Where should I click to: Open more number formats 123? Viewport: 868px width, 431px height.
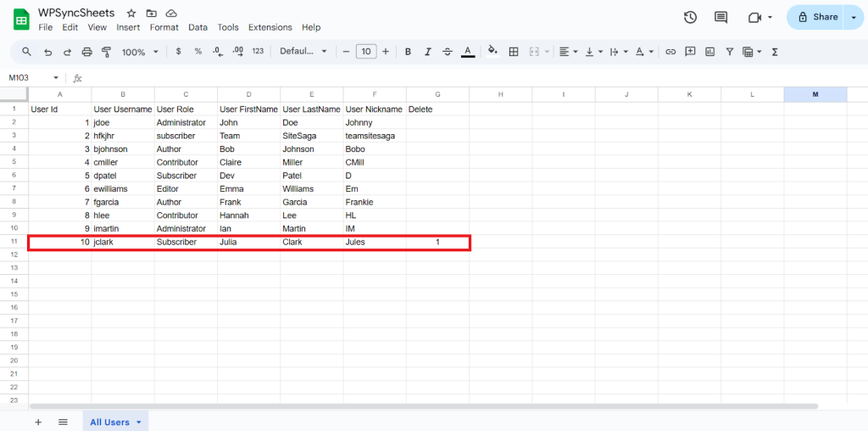pos(258,51)
